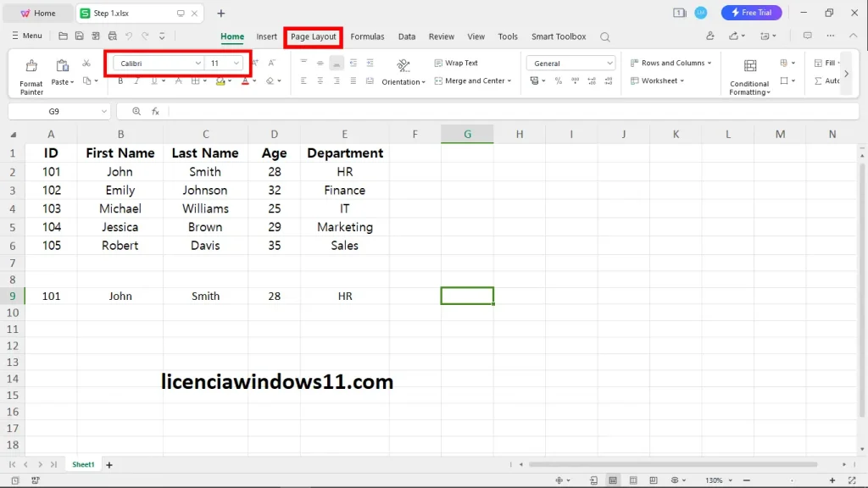Apply comma thousands separator style
This screenshot has width=868, height=488.
pyautogui.click(x=576, y=80)
